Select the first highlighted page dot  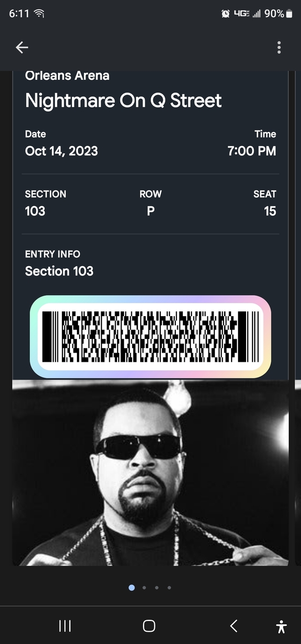click(132, 588)
